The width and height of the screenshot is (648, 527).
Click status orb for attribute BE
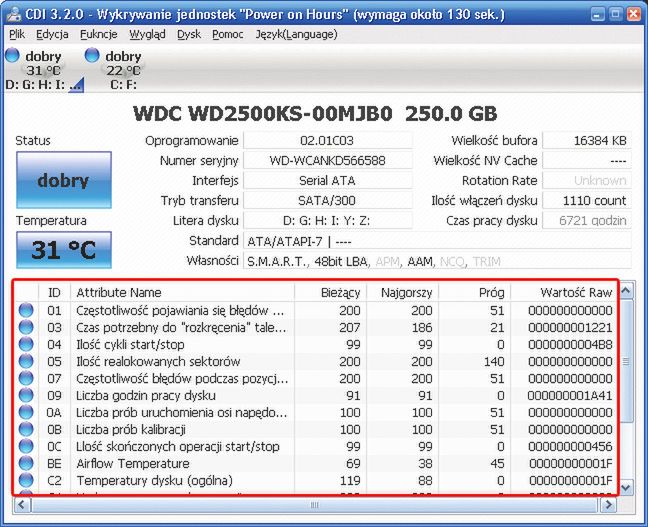pyautogui.click(x=26, y=463)
